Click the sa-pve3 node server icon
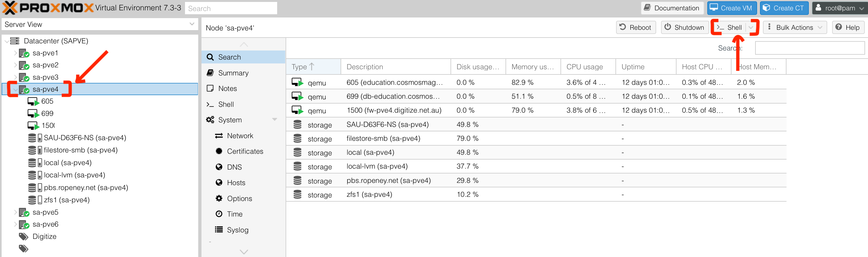 (x=24, y=77)
